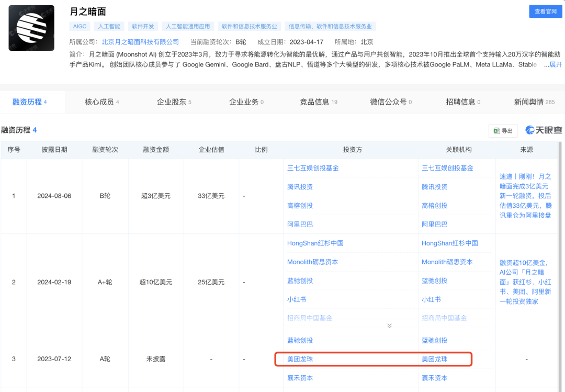Open 三七互娱创投基金 in 关联机构 column

[x=447, y=168]
